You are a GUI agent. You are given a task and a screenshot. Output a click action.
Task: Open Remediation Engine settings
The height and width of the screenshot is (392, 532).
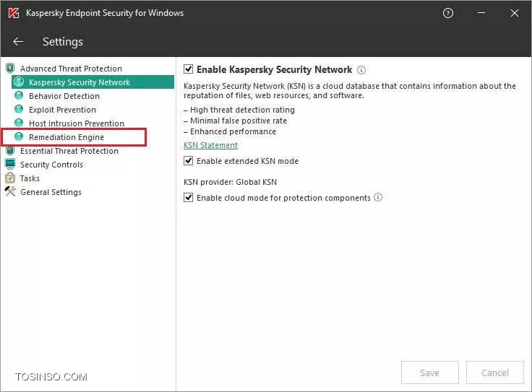[66, 137]
